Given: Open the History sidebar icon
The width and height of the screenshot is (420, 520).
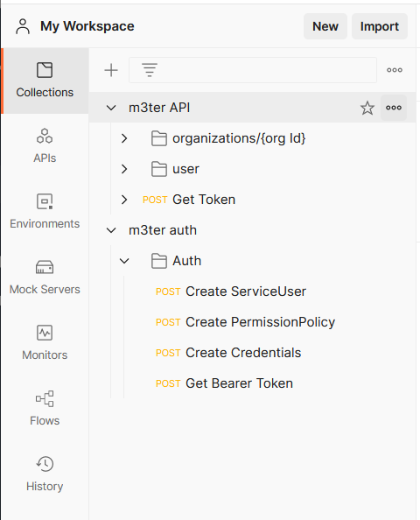Looking at the screenshot, I should coord(45,474).
